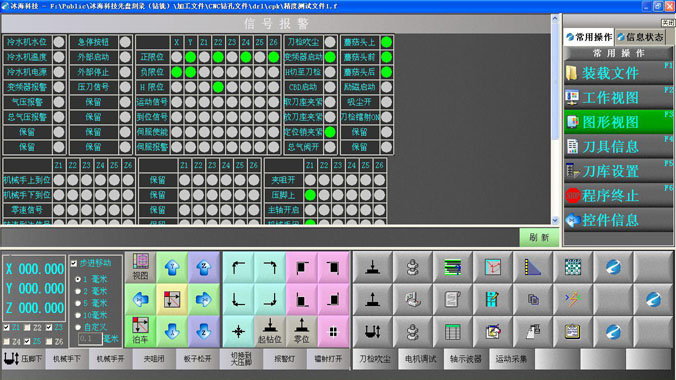The image size is (676, 380).
Task: Click the checkerboard grid icon button
Action: pos(573,267)
